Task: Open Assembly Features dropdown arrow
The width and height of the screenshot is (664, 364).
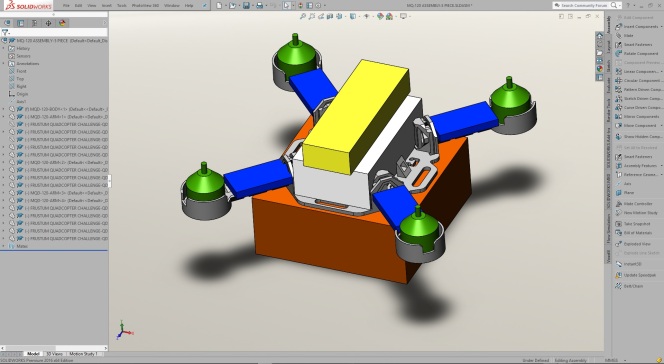Action: [661, 165]
